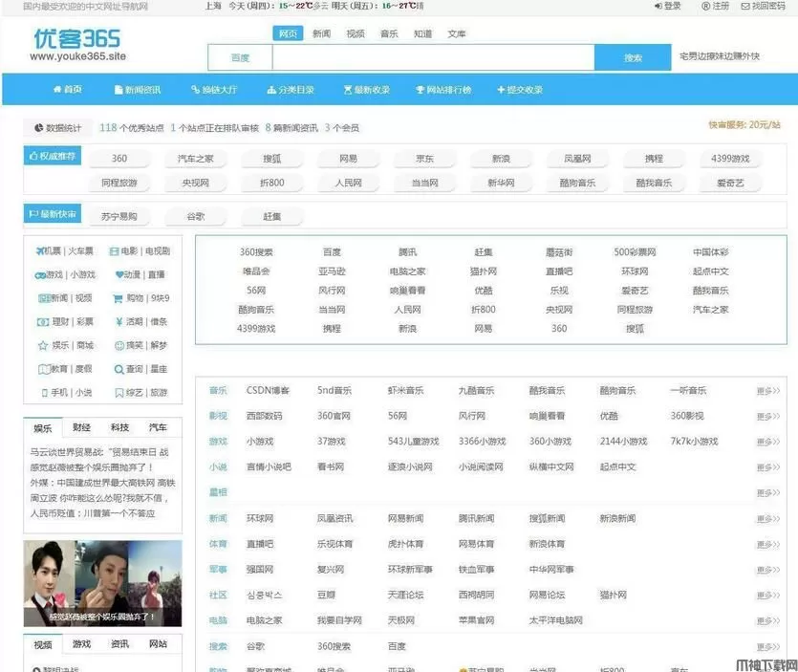Expand 更多>> on the 游戏 row
The image size is (798, 672).
(768, 442)
